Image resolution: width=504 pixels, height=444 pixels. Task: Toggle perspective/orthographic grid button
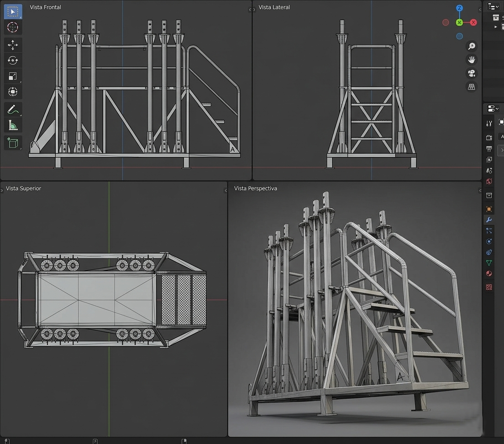pos(472,87)
